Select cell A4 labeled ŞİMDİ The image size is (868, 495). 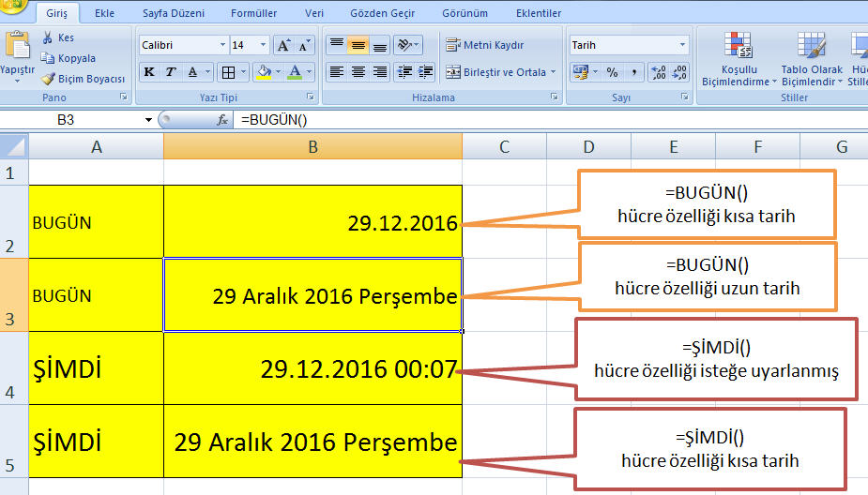click(97, 368)
